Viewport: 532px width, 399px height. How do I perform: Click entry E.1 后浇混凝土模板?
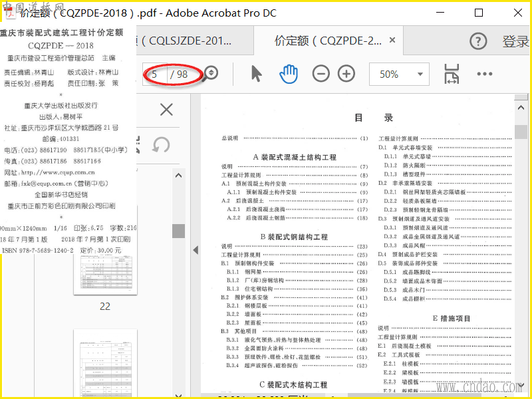point(445,346)
